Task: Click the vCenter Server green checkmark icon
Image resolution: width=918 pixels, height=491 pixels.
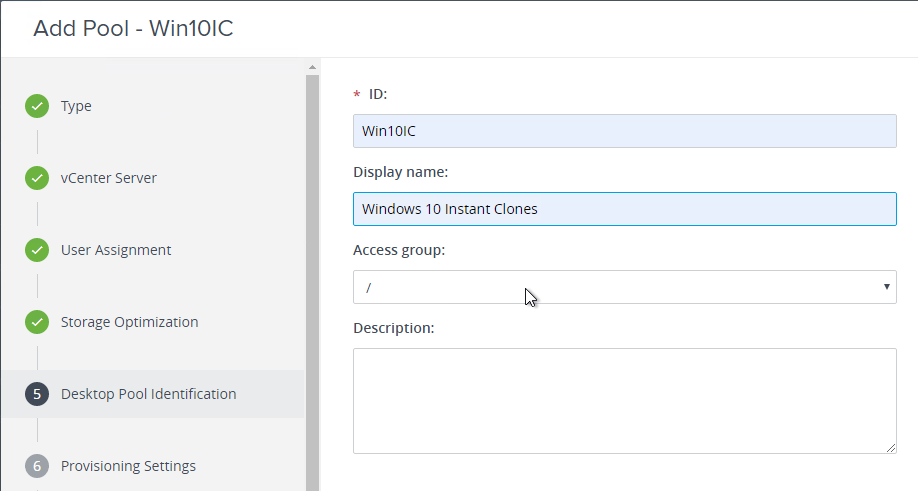Action: [x=37, y=178]
